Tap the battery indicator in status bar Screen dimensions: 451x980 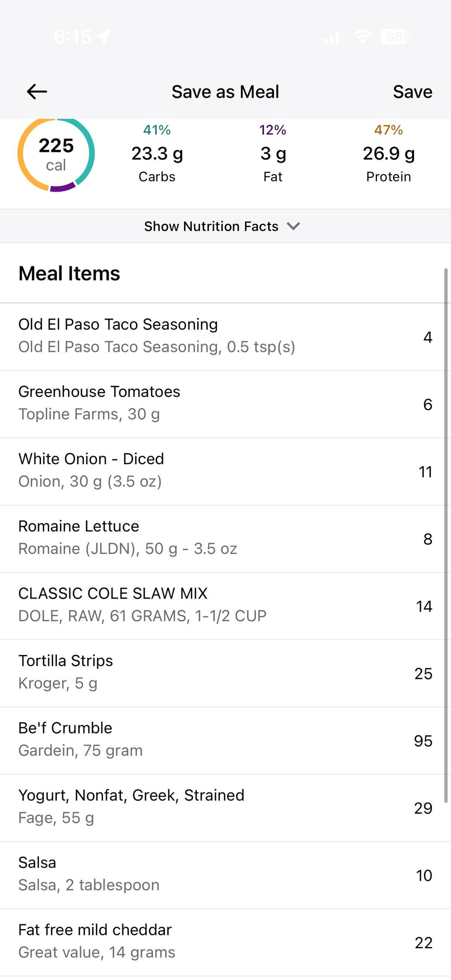point(394,37)
